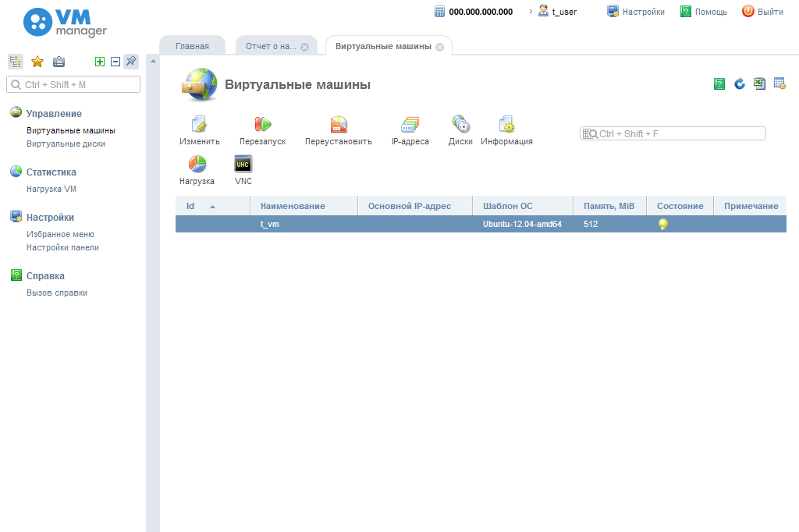
Task: Open Нагрузка VM in the sidebar
Action: pyautogui.click(x=51, y=189)
